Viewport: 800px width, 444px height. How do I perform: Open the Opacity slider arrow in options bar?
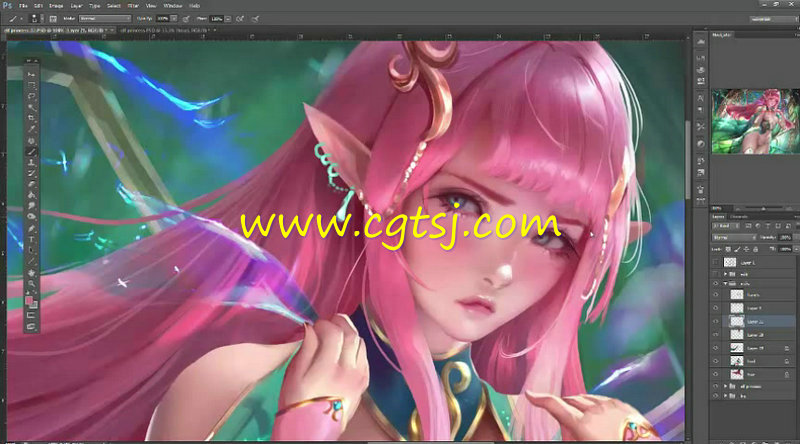pyautogui.click(x=174, y=19)
